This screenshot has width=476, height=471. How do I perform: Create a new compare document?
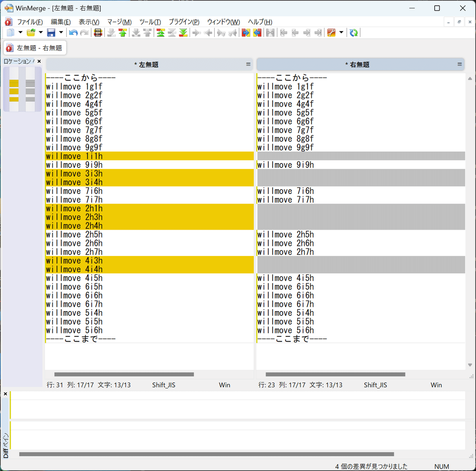(11, 33)
